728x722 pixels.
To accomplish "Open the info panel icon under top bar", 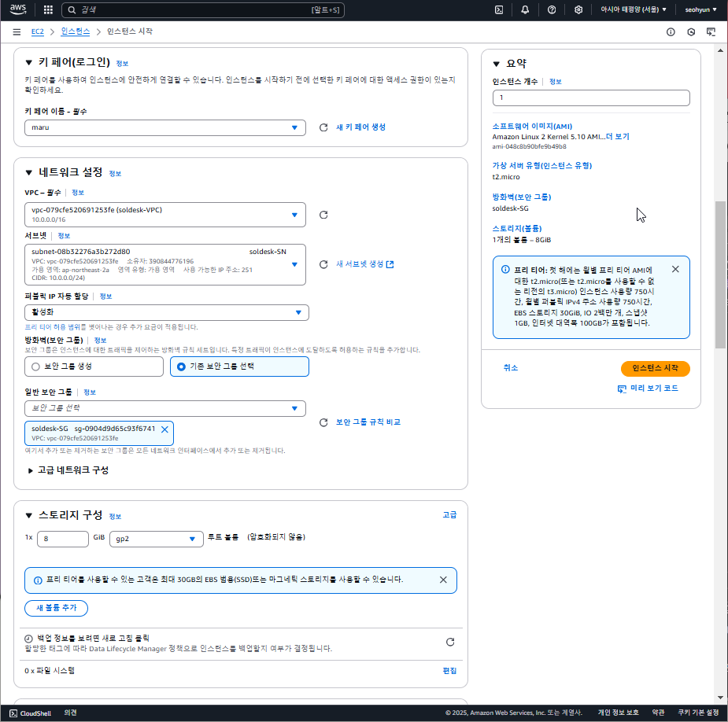I will (x=671, y=31).
